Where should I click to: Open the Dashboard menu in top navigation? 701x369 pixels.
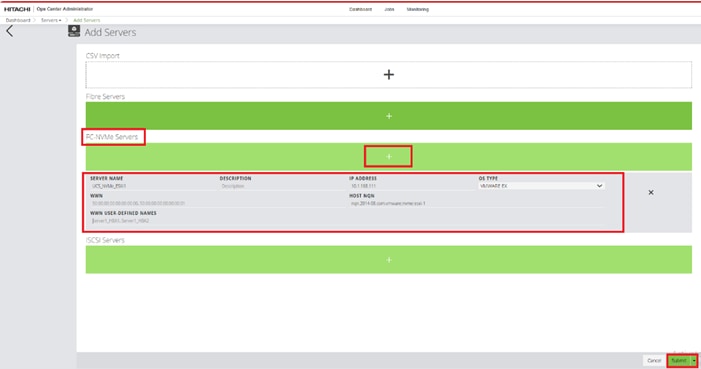[360, 9]
